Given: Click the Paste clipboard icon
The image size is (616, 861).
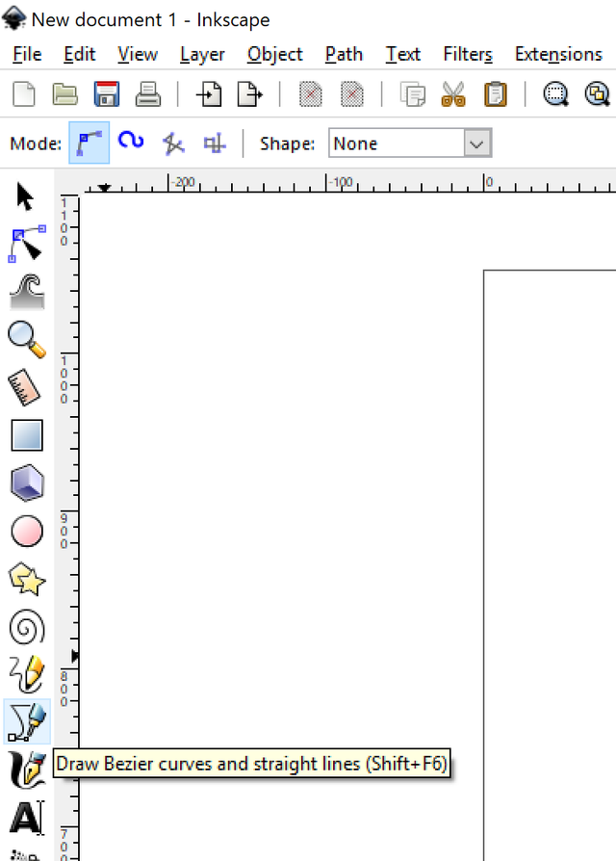Looking at the screenshot, I should point(496,93).
